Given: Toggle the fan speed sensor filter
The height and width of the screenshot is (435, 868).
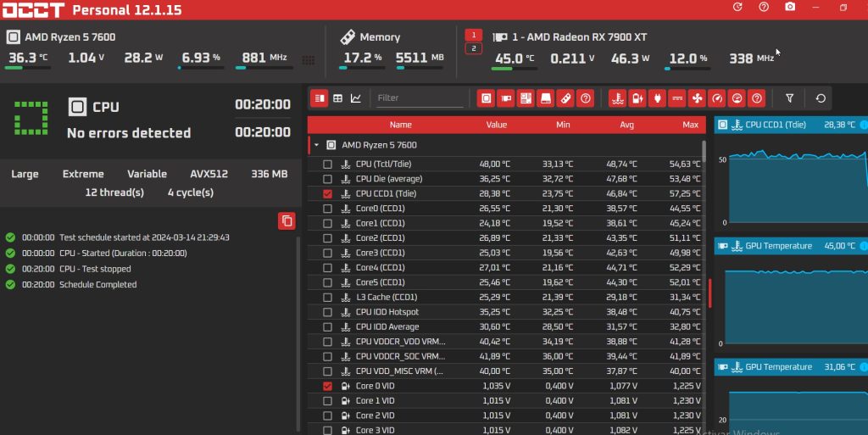Looking at the screenshot, I should point(697,98).
